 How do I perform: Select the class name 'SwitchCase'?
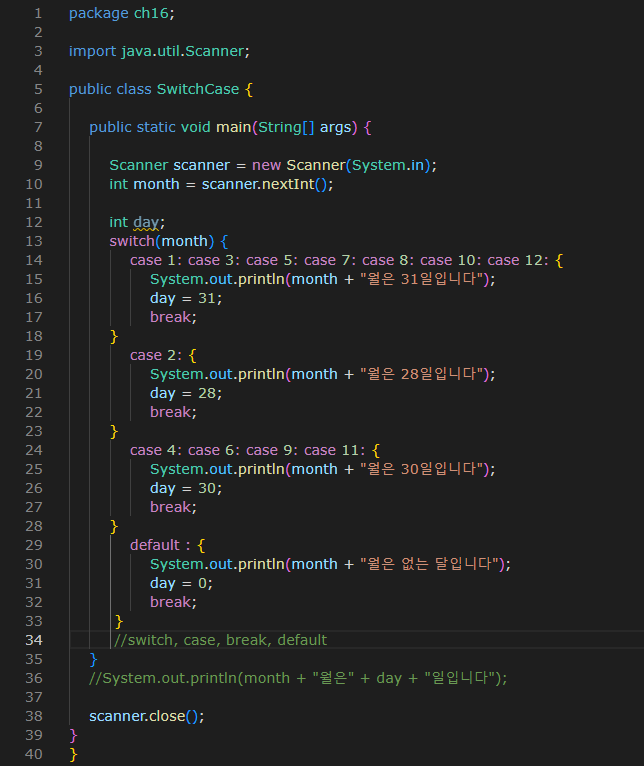tap(198, 89)
